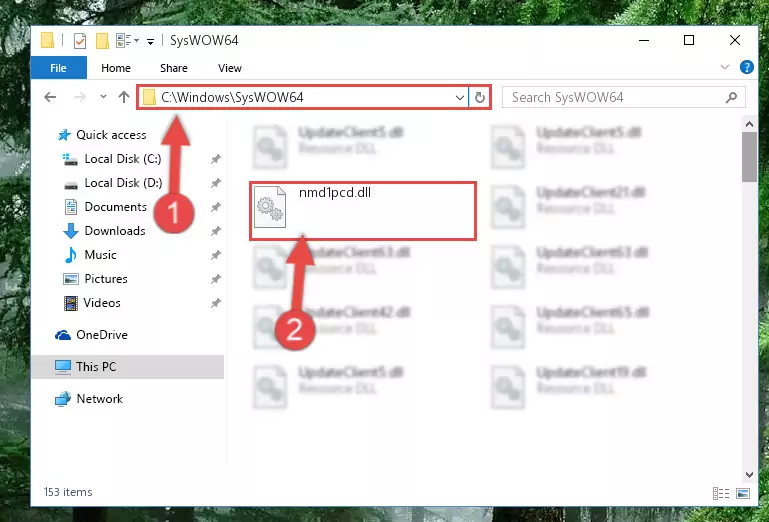769x522 pixels.
Task: Expand the ribbon using the chevron
Action: tap(725, 67)
